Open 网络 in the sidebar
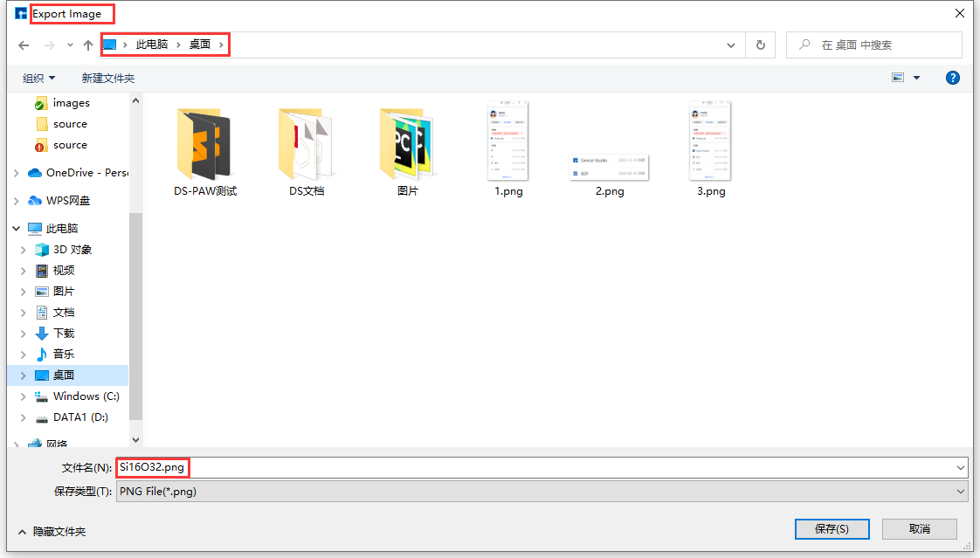 pyautogui.click(x=47, y=443)
